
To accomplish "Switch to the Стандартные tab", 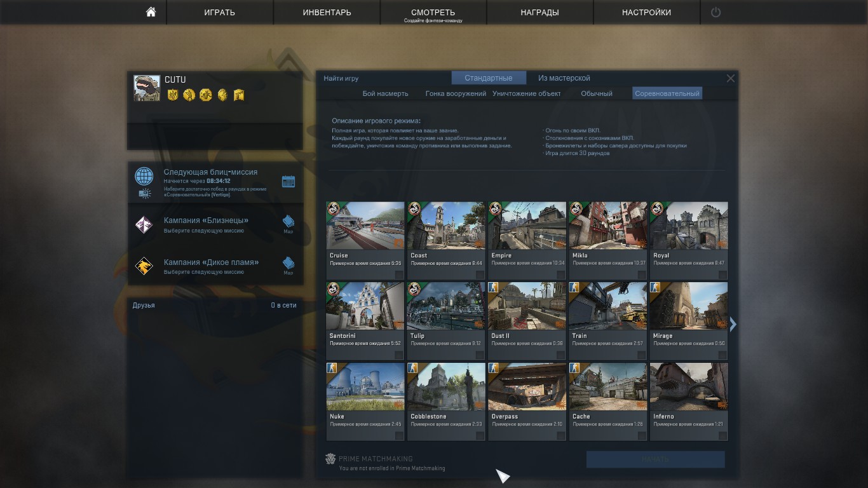I will 489,78.
